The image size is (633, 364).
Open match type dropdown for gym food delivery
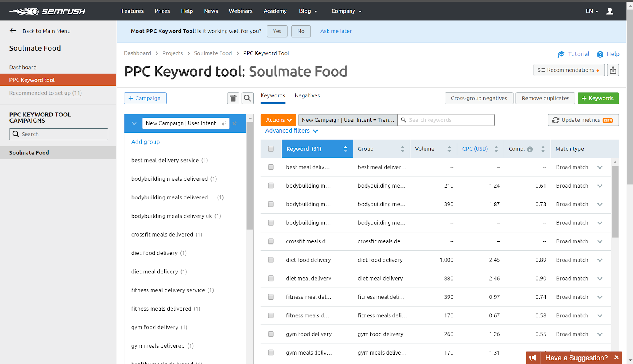click(600, 334)
